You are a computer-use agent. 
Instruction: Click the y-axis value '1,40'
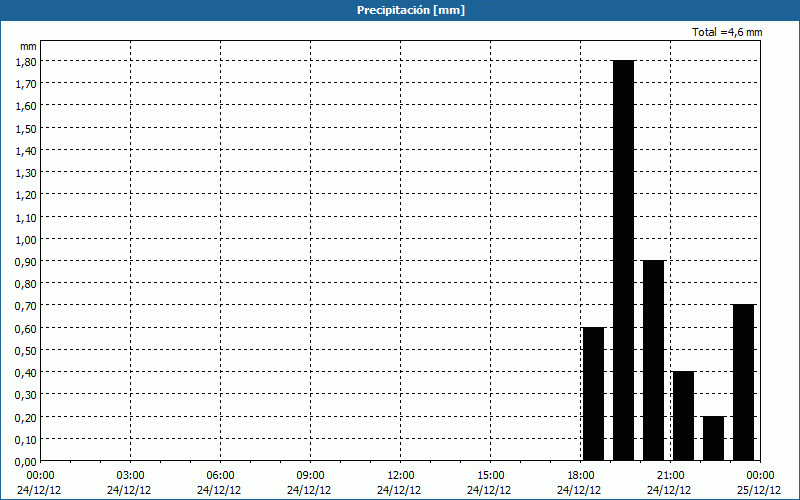click(27, 151)
